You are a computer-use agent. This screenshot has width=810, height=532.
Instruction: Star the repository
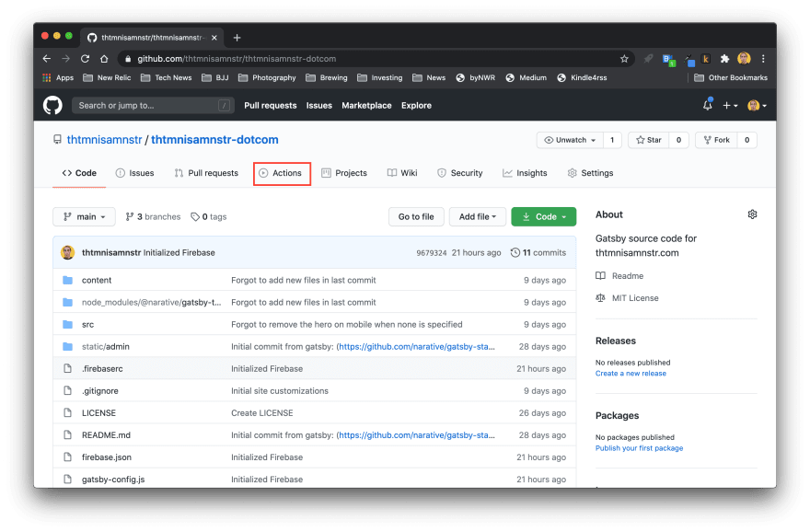(649, 140)
